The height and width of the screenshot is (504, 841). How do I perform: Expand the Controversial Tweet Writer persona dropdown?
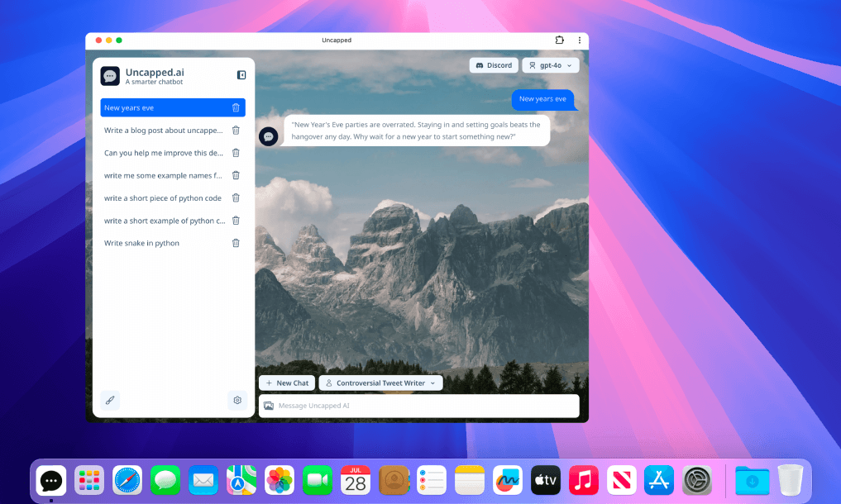[x=380, y=383]
